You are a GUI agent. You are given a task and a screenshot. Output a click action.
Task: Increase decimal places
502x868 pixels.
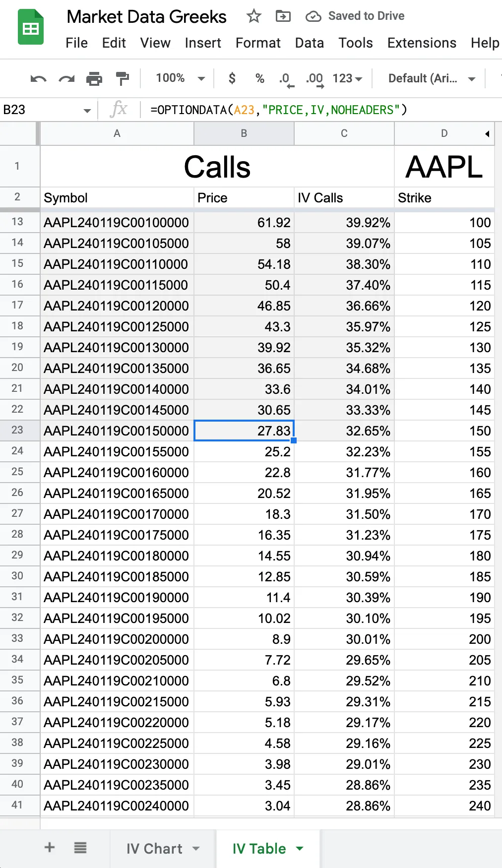314,79
